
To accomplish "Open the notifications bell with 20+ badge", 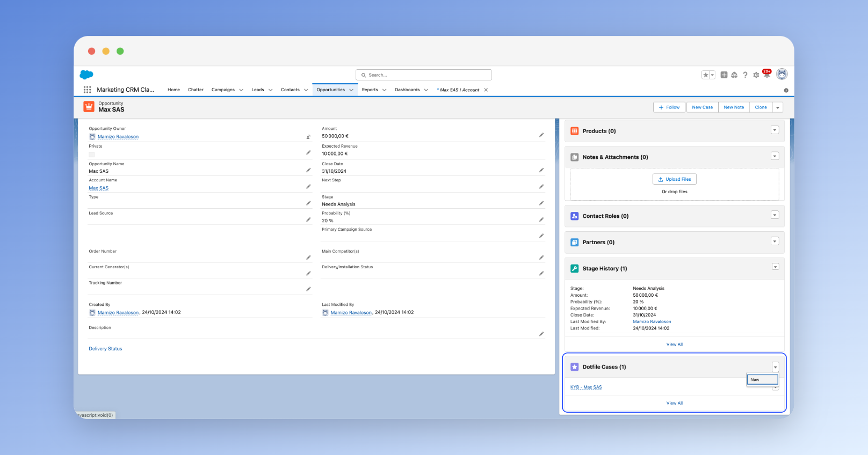I will pyautogui.click(x=767, y=74).
